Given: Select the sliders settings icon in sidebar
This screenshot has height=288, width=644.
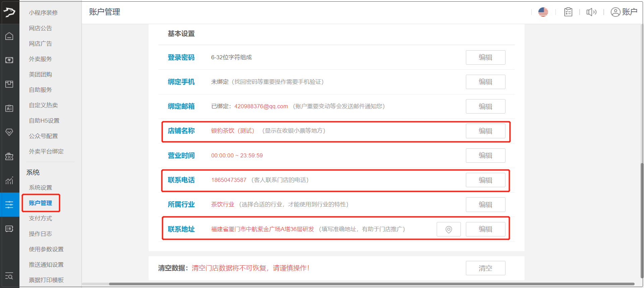Looking at the screenshot, I should pos(9,205).
